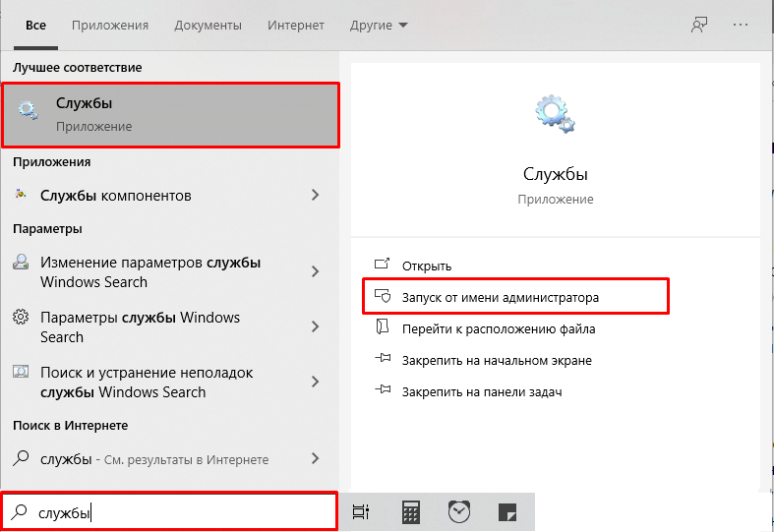Click the large Службы gears icon in preview
The image size is (774, 532).
pos(556,114)
